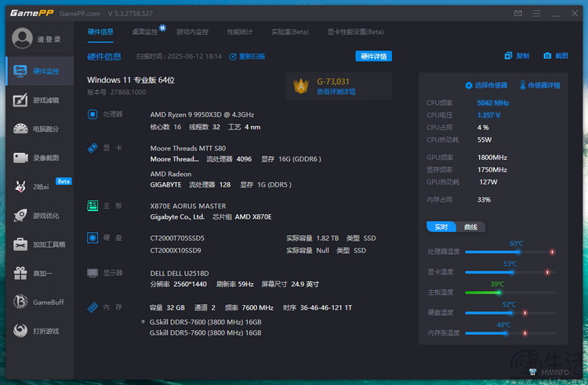
Task: Click the AMD Radeon graphics entry
Action: 171,174
